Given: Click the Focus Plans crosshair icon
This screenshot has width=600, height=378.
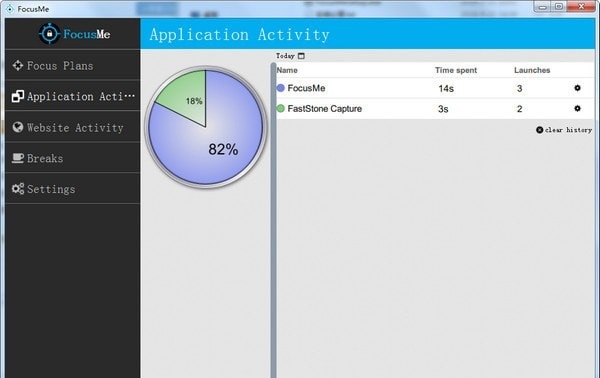Looking at the screenshot, I should click(18, 65).
